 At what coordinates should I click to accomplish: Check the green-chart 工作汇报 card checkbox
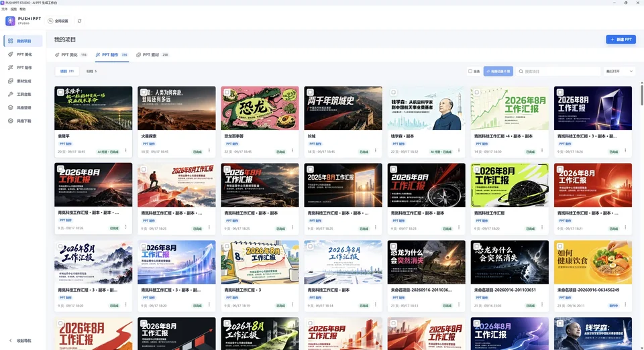[477, 93]
